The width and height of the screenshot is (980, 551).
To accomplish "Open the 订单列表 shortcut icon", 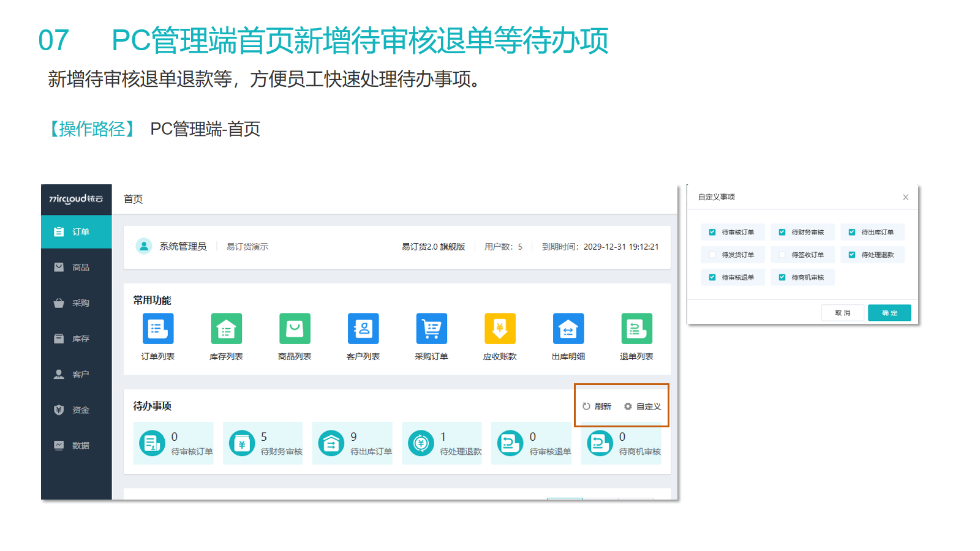I will tap(158, 329).
